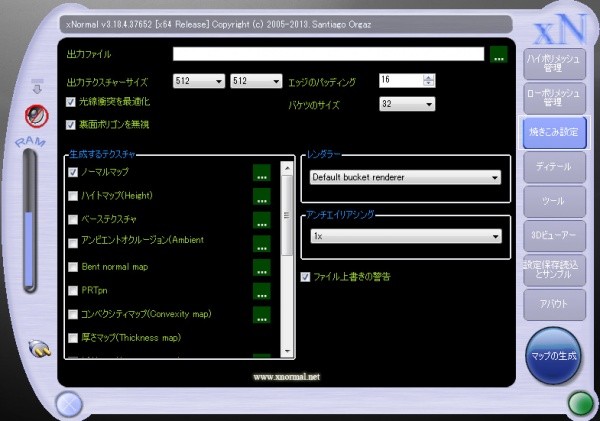Click the muted speaker icon
Viewport: 600px width, 421px height.
(x=37, y=116)
